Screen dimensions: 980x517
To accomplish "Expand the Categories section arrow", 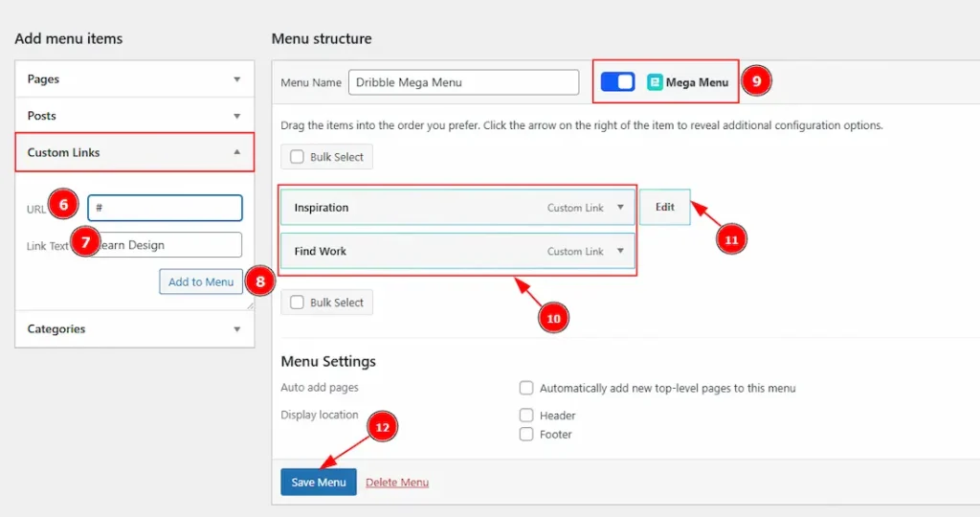I will tap(237, 329).
